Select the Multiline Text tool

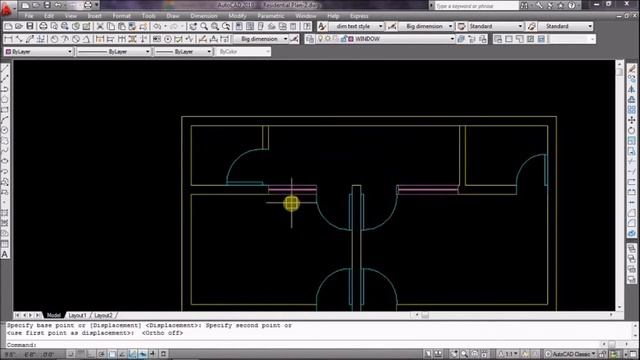pyautogui.click(x=5, y=254)
